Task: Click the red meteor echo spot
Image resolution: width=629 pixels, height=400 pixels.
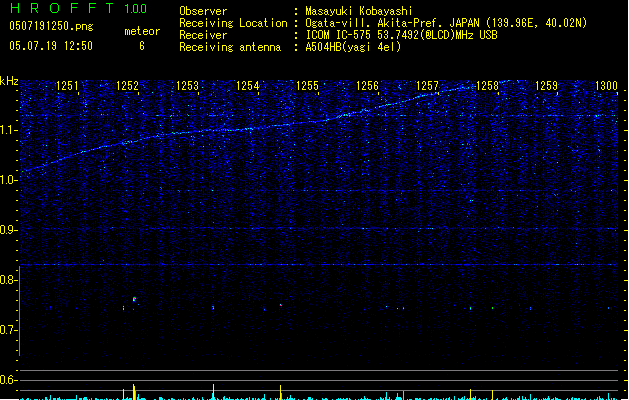Action: pos(134,298)
